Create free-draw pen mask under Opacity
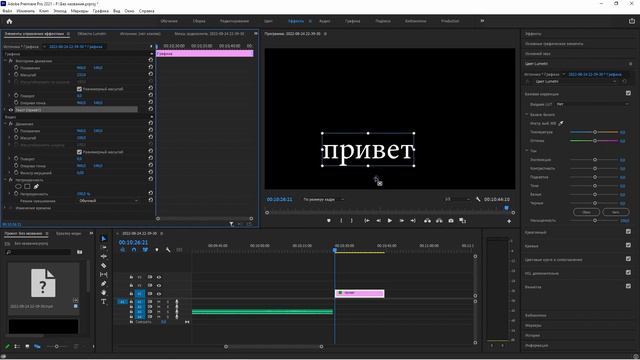Screen dimensions: 640x360 coord(36,187)
